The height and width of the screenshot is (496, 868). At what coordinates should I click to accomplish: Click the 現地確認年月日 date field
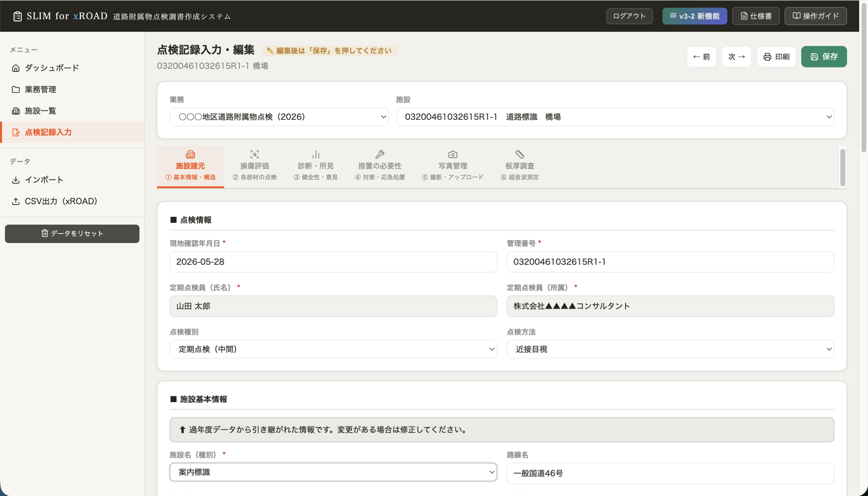[x=333, y=262]
